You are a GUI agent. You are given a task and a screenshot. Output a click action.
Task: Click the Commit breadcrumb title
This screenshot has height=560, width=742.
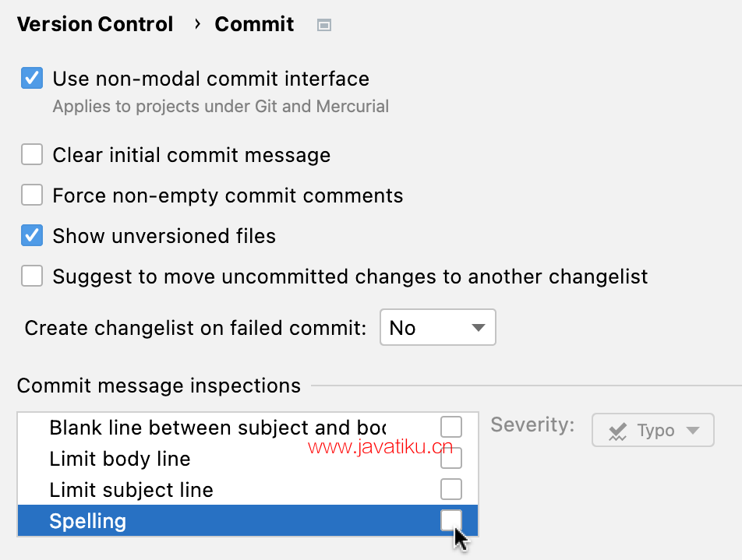tap(254, 24)
